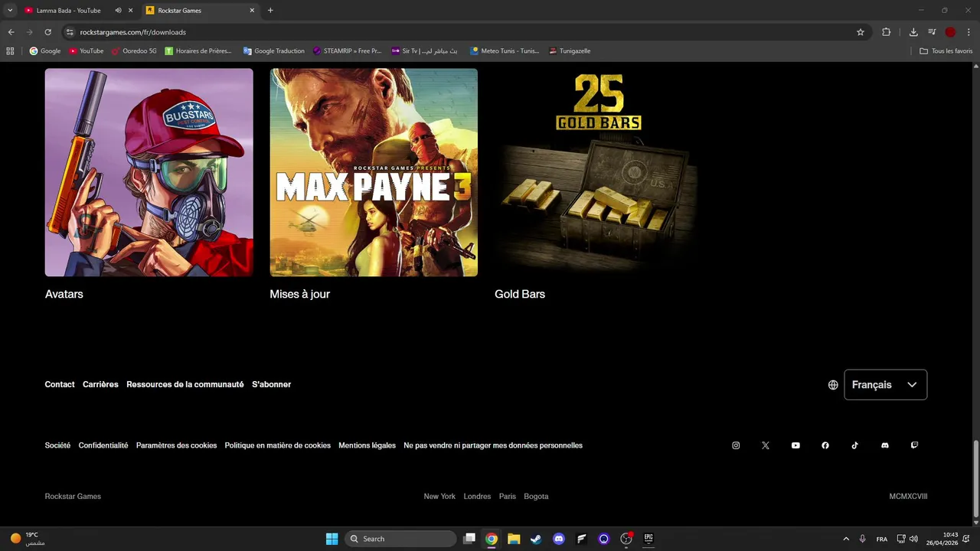Switch to the Lamma Bada YouTube tab
This screenshot has height=551, width=980.
(68, 11)
